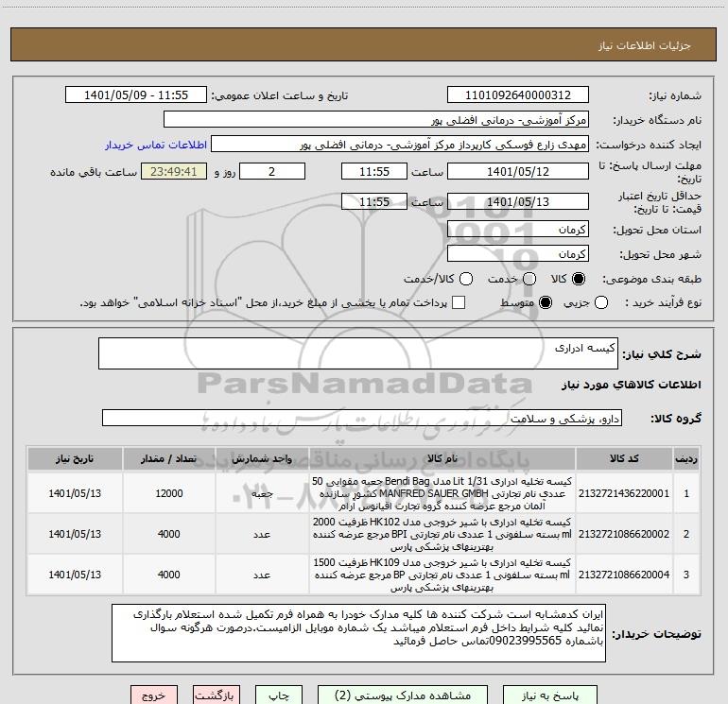Click the واحد شمارش column header
Screen dimensions: 728x704
[262, 458]
